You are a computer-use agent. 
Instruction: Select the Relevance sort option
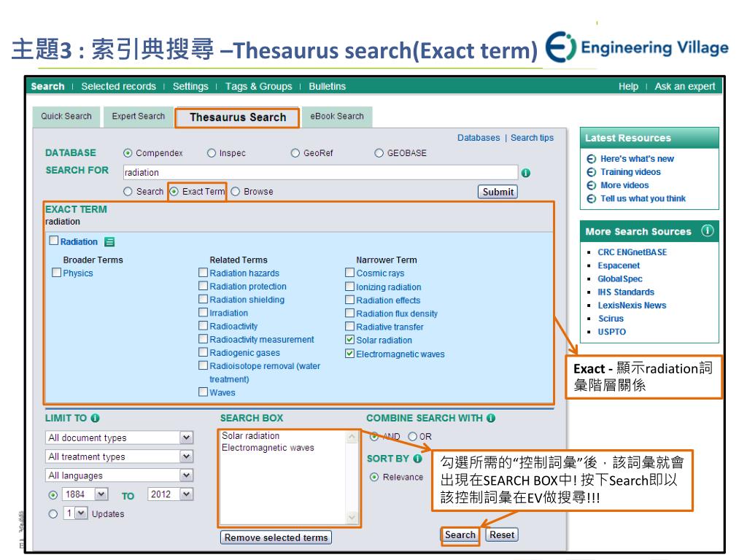374,477
